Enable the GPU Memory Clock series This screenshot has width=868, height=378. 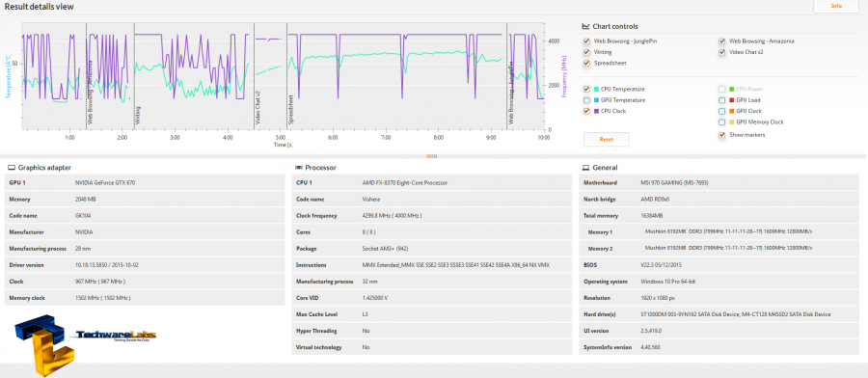tap(721, 122)
